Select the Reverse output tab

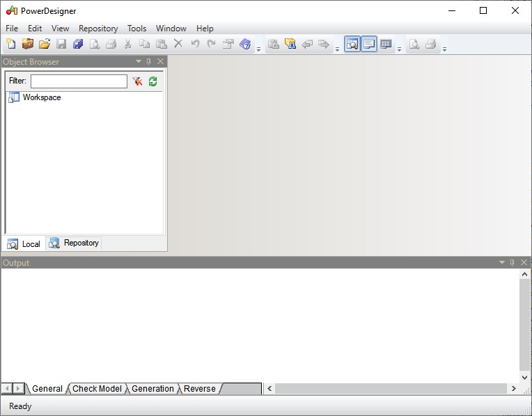coord(199,389)
